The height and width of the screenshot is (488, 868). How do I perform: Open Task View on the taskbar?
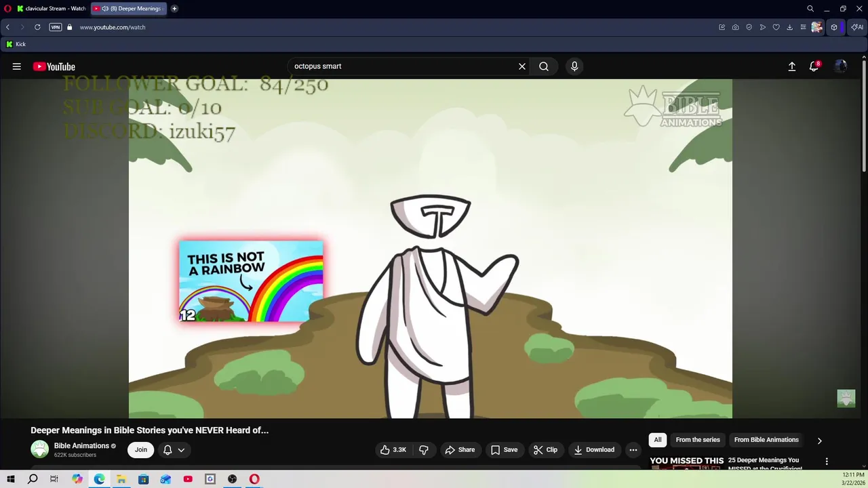click(54, 479)
